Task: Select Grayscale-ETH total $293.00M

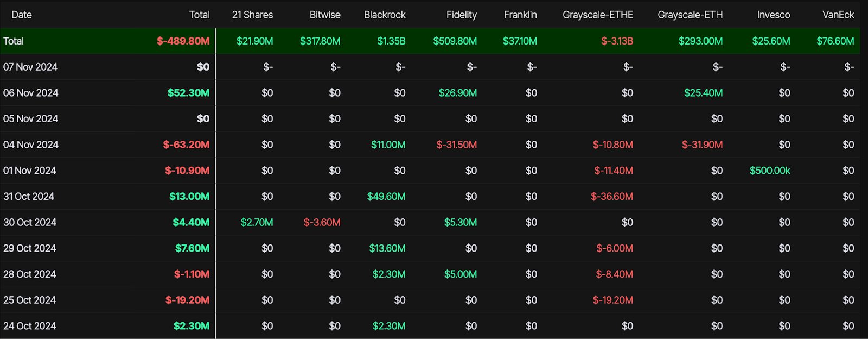Action: pos(700,41)
